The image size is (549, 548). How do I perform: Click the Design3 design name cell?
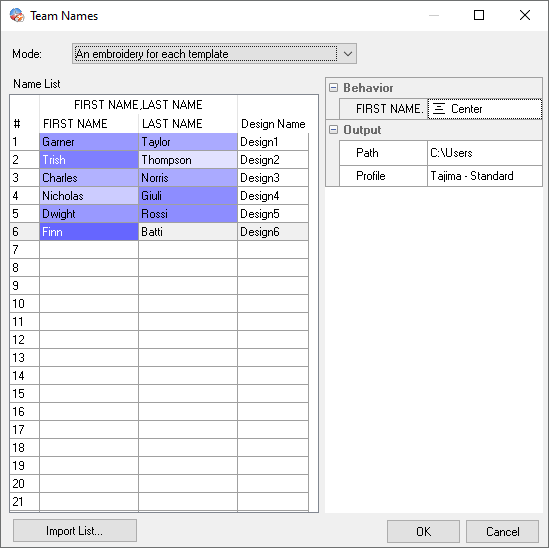[x=273, y=178]
